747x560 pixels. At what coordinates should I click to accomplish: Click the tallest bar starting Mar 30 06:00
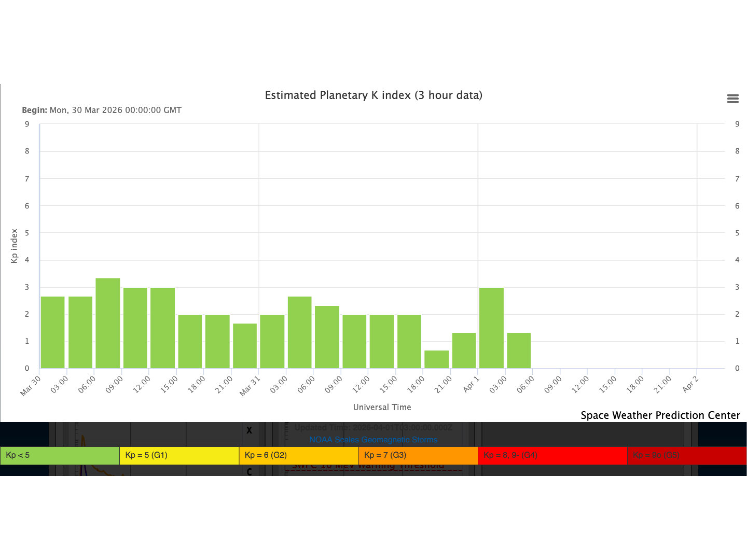click(x=108, y=324)
